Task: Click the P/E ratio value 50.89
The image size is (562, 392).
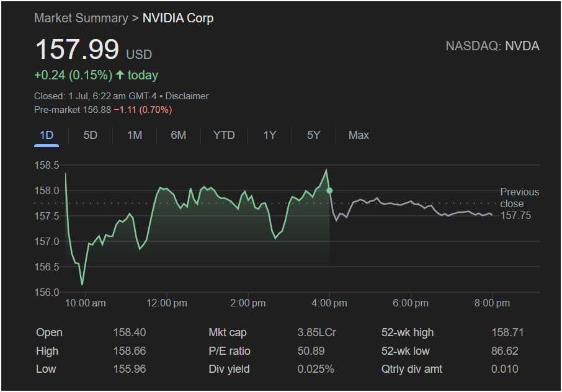Action: pyautogui.click(x=311, y=351)
